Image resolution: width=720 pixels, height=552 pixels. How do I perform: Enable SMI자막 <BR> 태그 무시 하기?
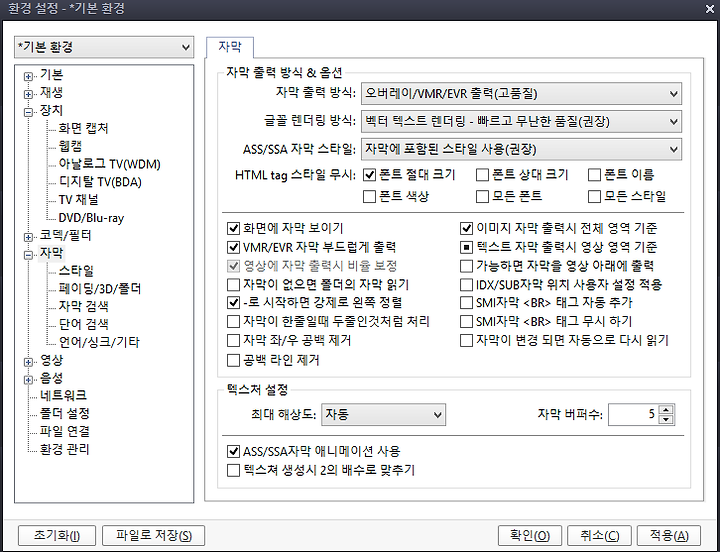tap(467, 321)
